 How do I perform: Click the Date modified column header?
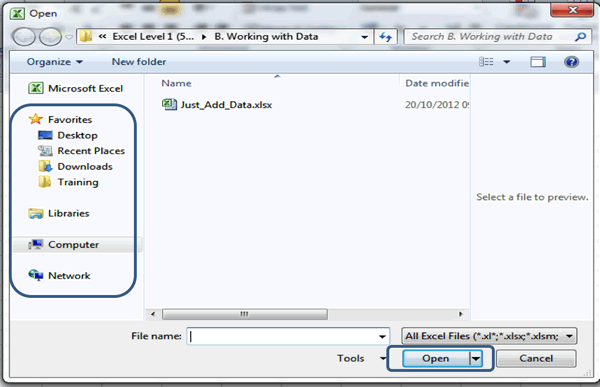[437, 83]
